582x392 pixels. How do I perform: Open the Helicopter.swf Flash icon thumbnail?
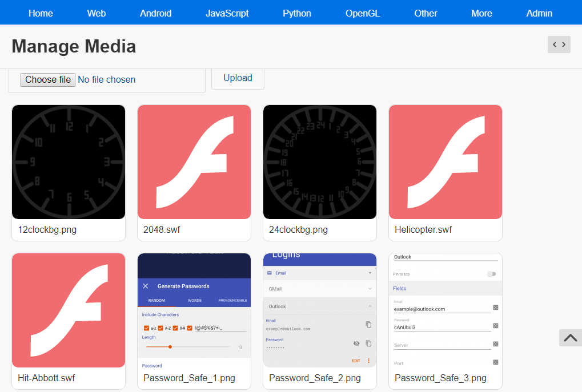point(445,162)
